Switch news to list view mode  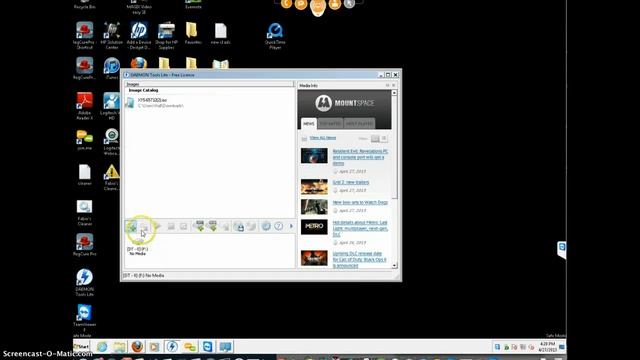(x=384, y=139)
